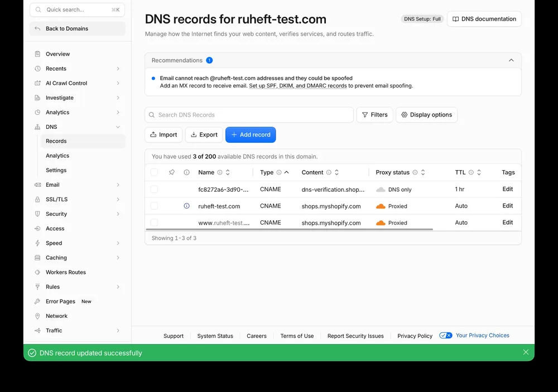Screen dimensions: 558x392
Task: Click the info icon next to Proxy status
Action: click(x=415, y=172)
